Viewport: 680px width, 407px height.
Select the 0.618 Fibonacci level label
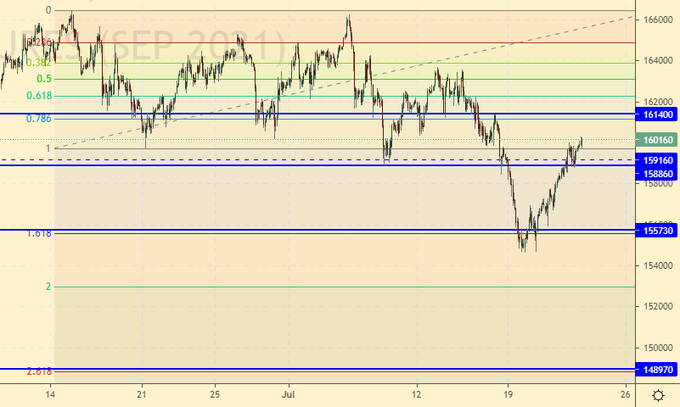click(39, 96)
